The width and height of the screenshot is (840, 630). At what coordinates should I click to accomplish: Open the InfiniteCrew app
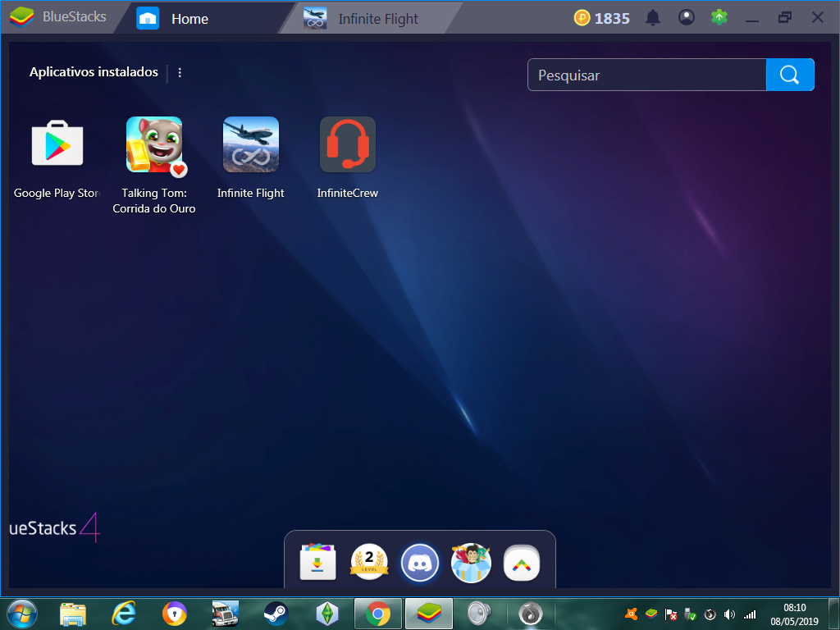coord(348,144)
